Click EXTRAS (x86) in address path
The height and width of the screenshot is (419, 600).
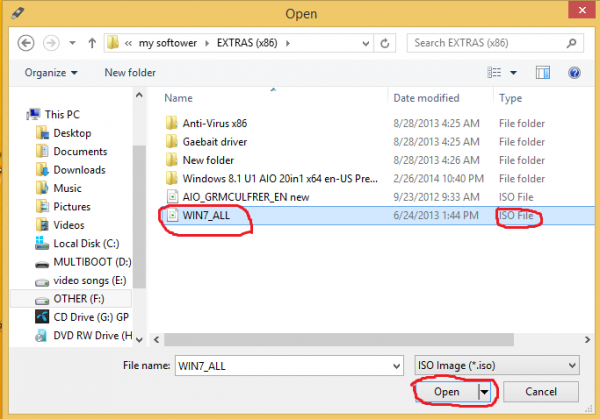click(247, 43)
